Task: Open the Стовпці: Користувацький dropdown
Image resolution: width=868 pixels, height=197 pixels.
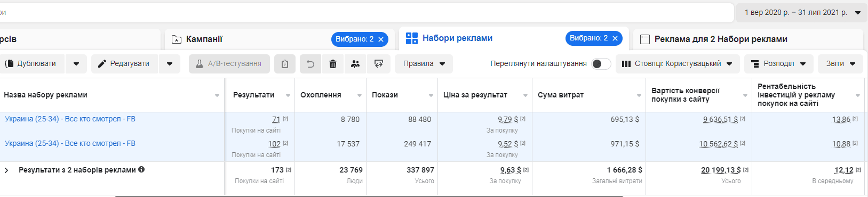Action: click(x=678, y=64)
